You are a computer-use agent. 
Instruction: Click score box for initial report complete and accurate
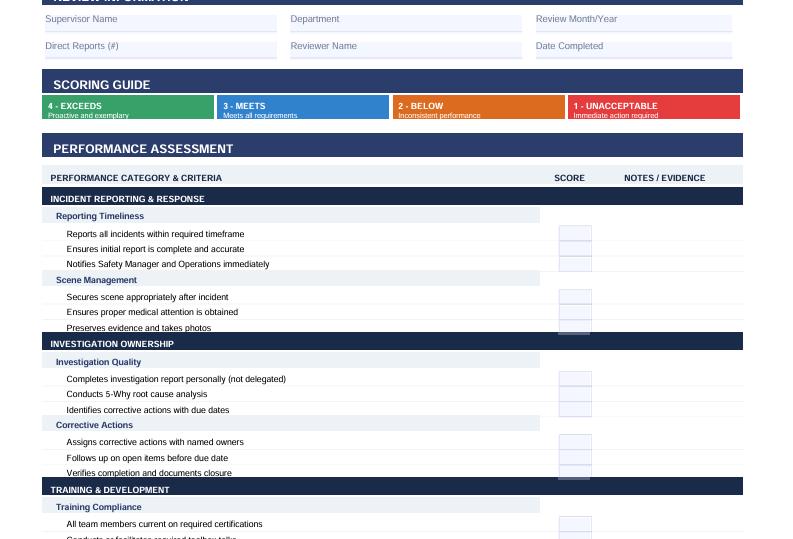click(x=575, y=249)
